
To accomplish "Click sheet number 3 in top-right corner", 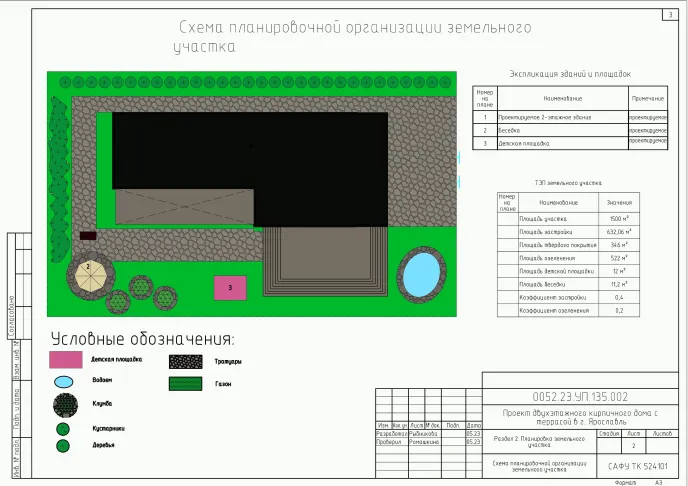I will (669, 14).
